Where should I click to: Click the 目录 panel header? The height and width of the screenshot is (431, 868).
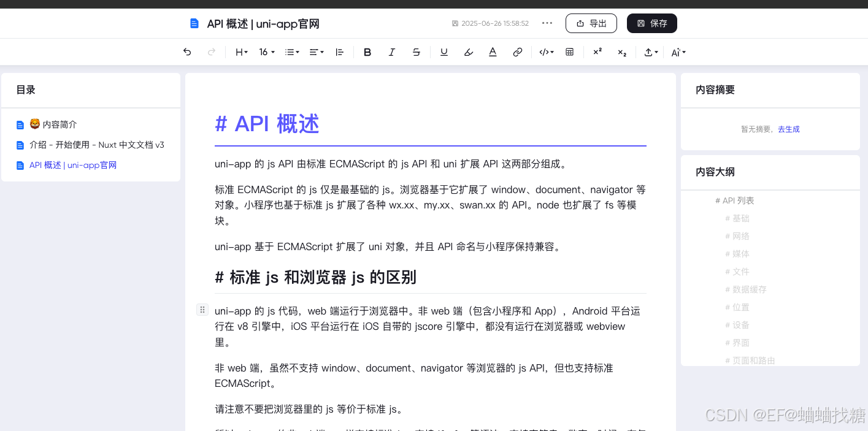(26, 90)
